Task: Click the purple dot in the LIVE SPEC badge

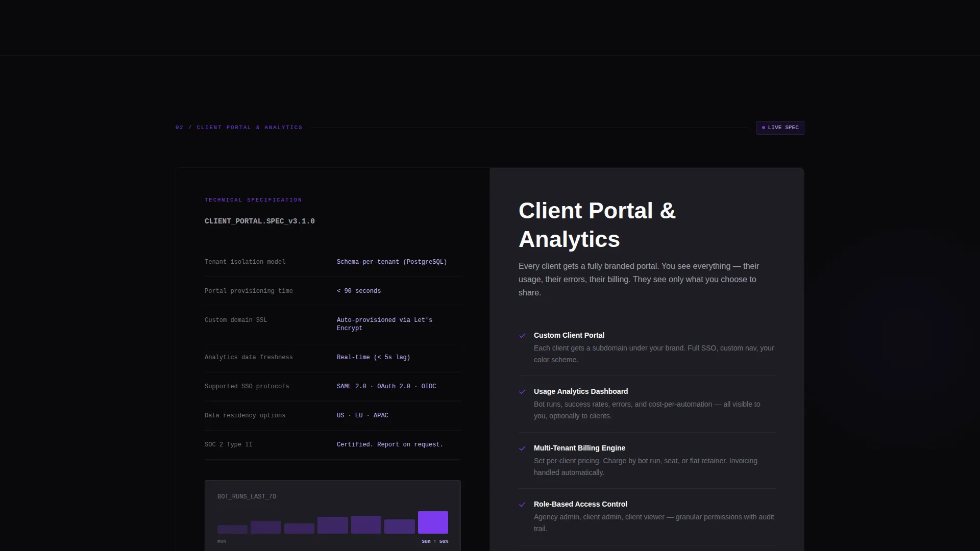Action: (x=764, y=128)
